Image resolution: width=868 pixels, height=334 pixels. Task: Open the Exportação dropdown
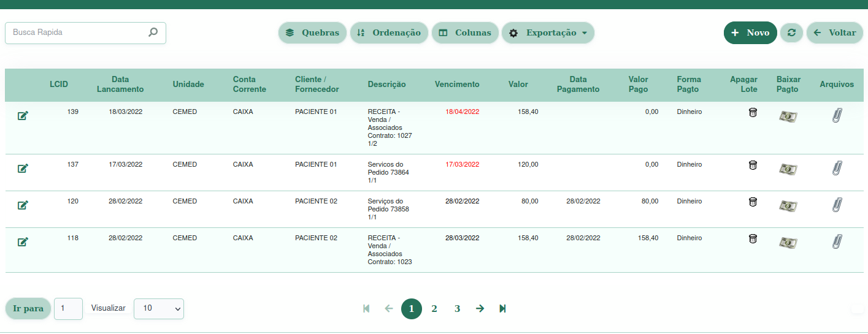pyautogui.click(x=548, y=33)
